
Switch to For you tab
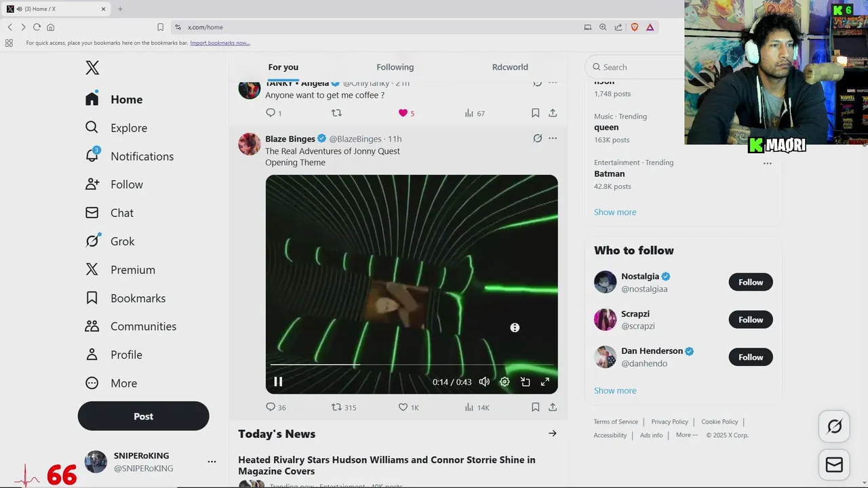[x=283, y=67]
